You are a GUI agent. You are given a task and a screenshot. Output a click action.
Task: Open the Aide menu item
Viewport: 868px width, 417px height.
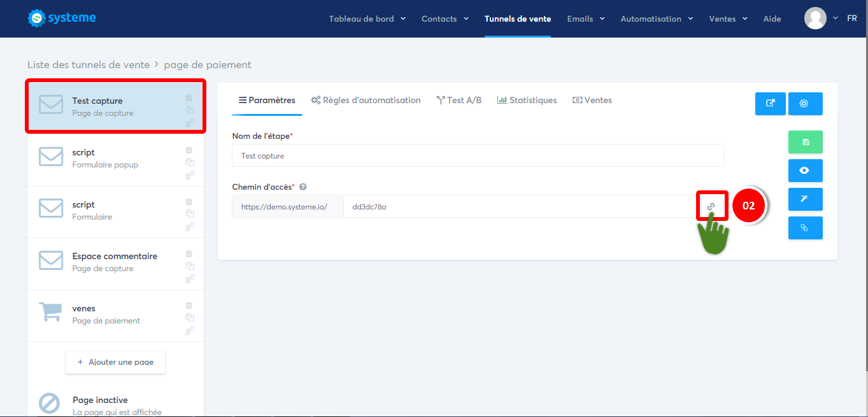coord(772,18)
